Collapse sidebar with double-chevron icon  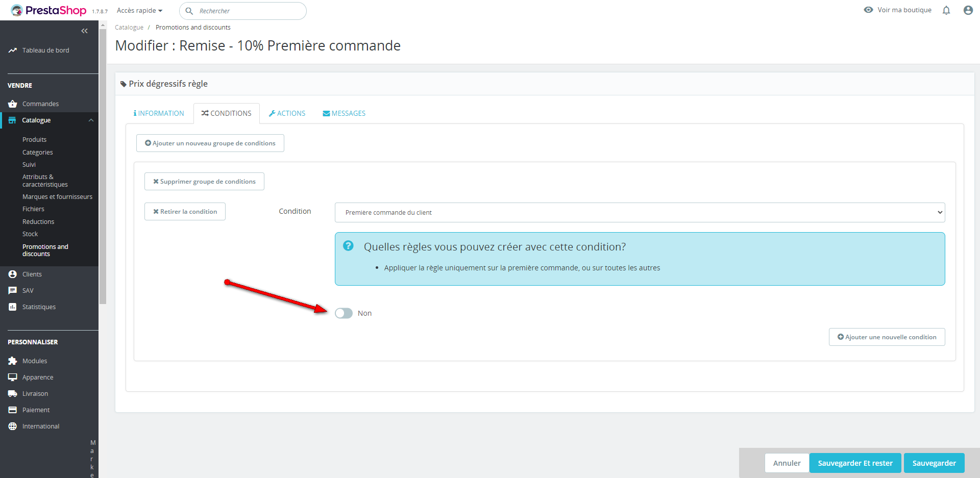click(84, 31)
